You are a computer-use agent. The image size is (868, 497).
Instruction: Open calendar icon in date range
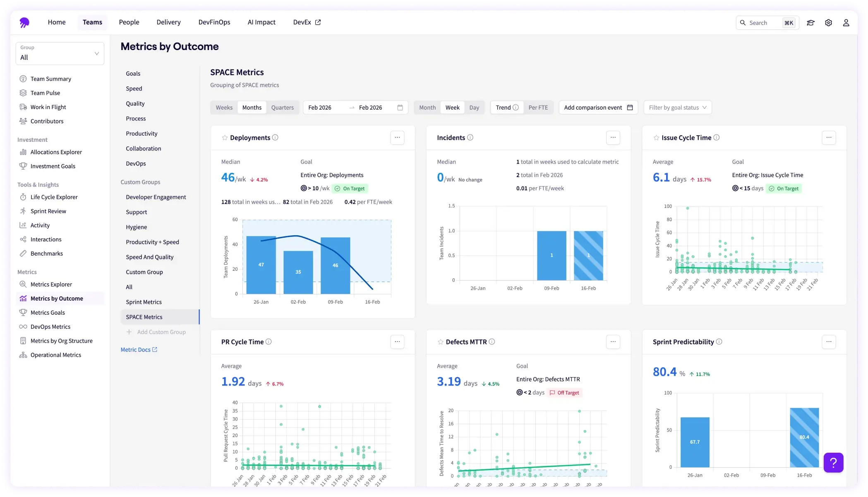[400, 108]
